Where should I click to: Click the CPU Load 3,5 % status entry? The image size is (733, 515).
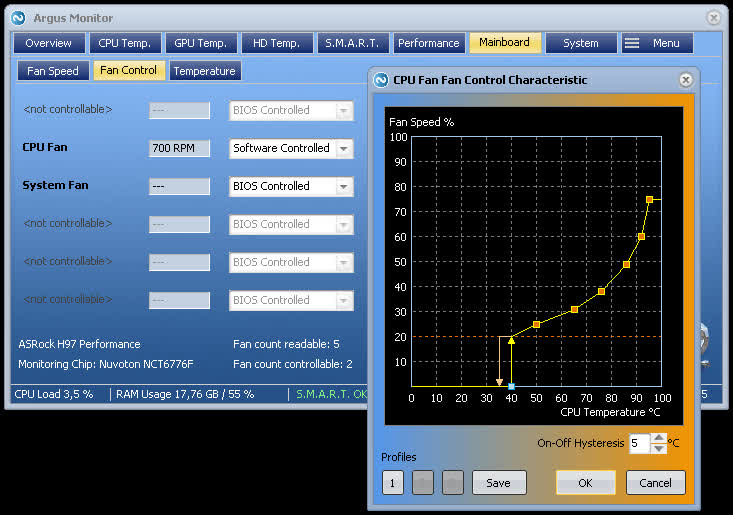pos(54,394)
